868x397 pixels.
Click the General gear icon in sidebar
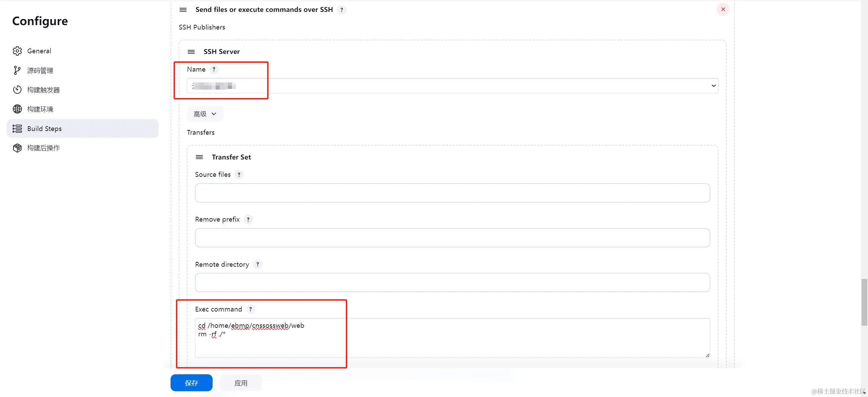[x=17, y=51]
